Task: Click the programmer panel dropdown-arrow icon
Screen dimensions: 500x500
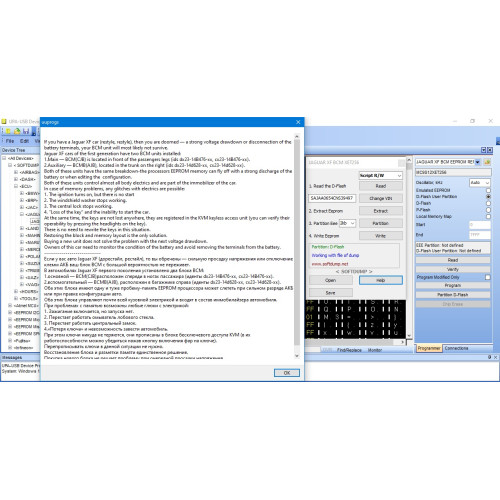Action: (483, 150)
